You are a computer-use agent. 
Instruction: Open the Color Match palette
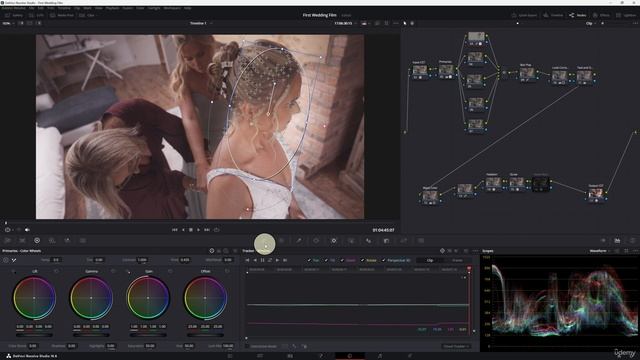[x=22, y=241]
